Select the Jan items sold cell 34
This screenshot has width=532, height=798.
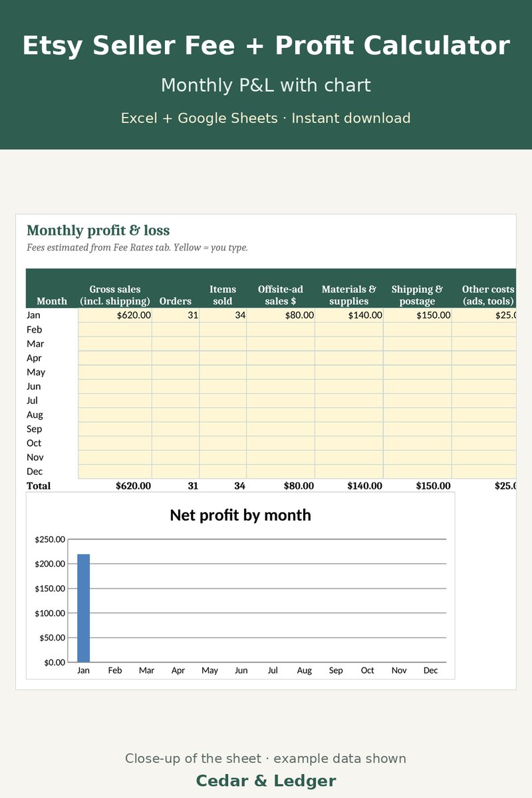(223, 315)
